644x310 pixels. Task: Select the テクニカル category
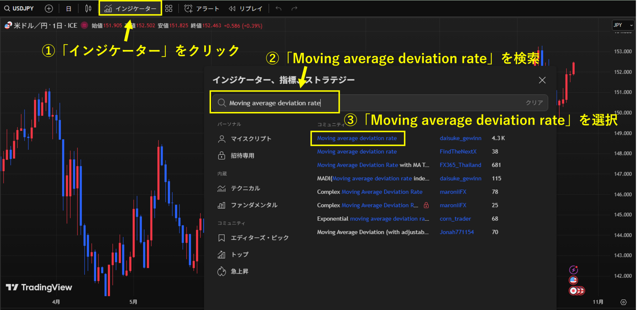click(x=245, y=188)
